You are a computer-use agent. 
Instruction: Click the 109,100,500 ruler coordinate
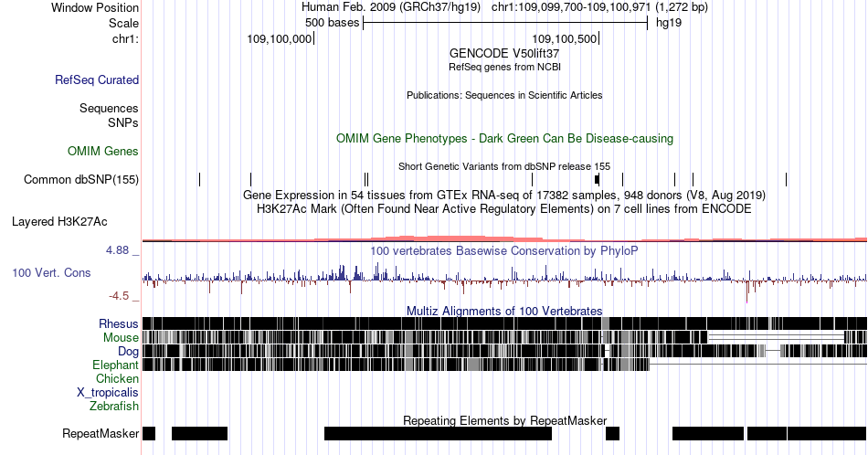click(x=564, y=38)
